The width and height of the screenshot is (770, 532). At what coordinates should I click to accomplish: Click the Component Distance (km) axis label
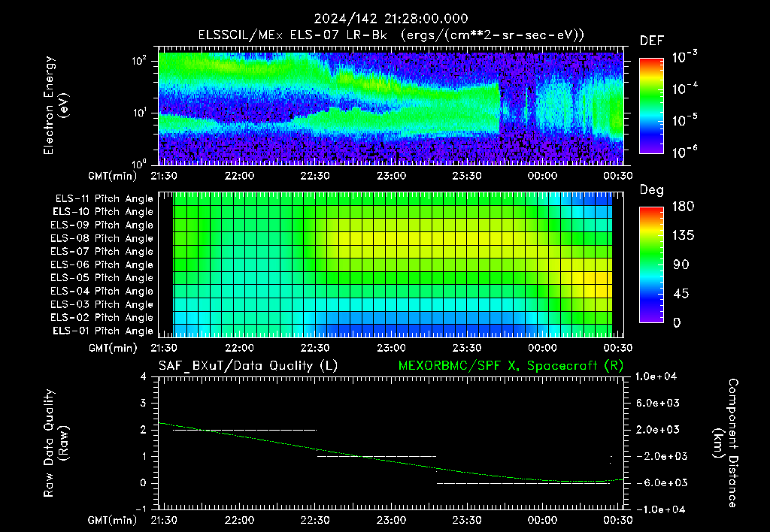726,443
